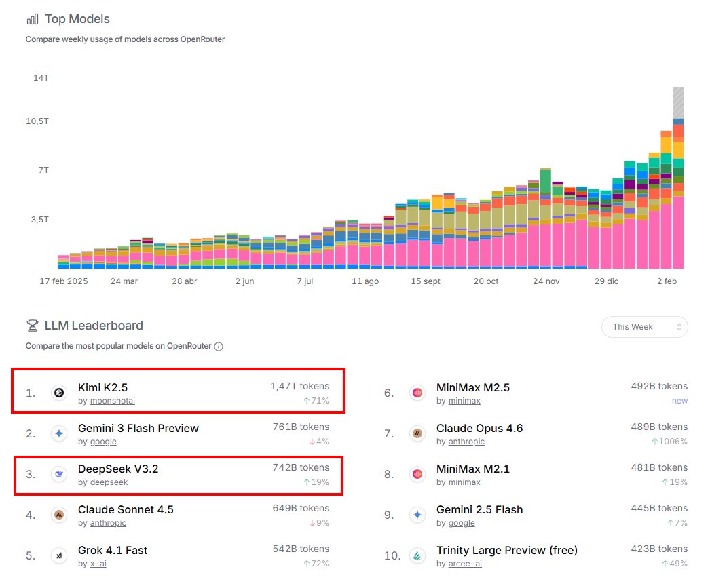Screen dimensions: 710x588
Task: Open the Trinity Large Preview (free) model title
Action: point(507,551)
